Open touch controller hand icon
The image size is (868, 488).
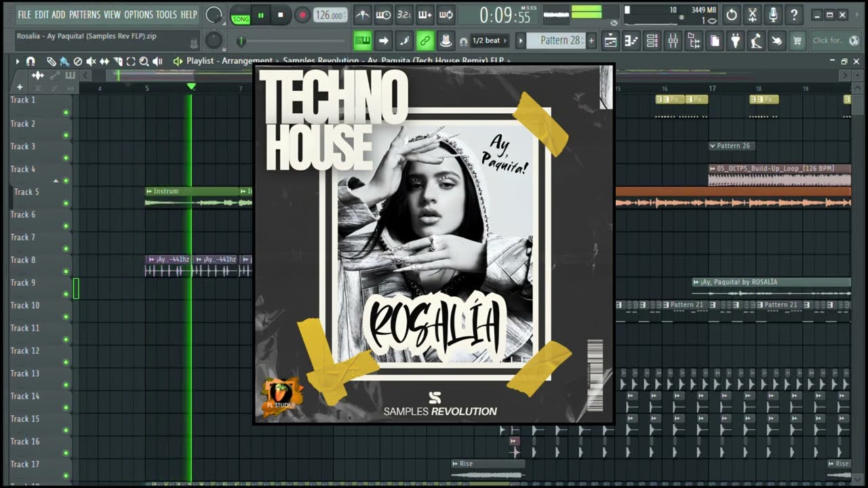tap(776, 41)
